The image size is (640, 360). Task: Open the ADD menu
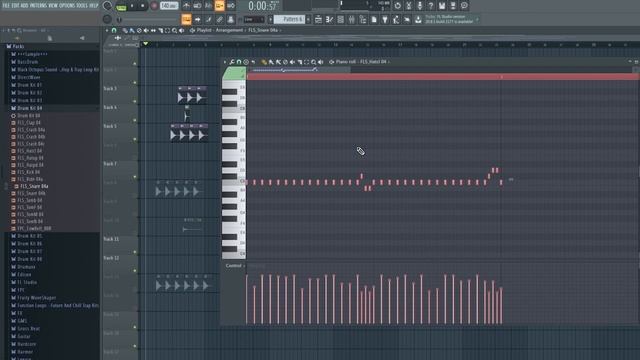24,6
